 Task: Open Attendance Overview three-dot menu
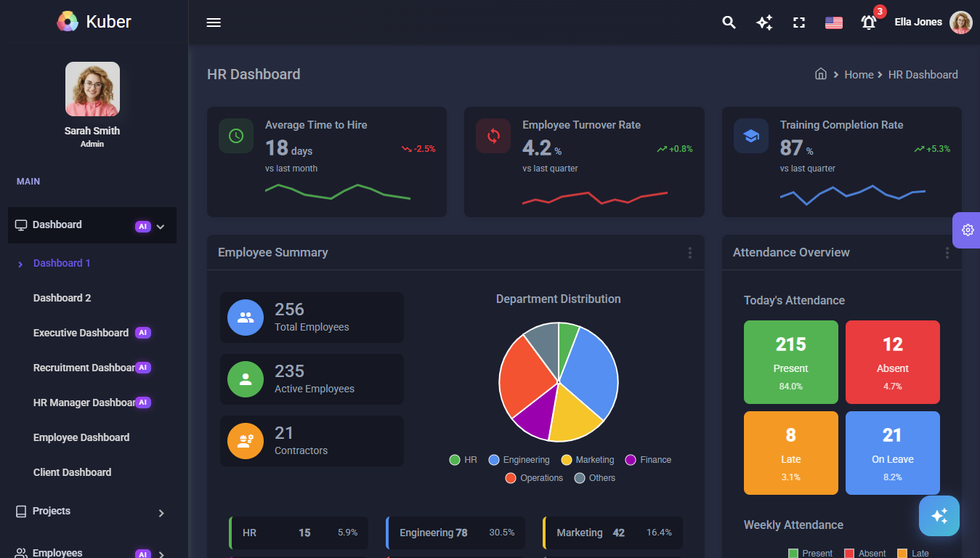(947, 253)
